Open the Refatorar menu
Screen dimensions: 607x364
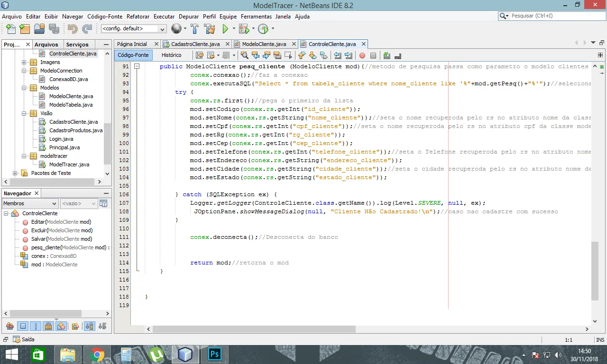tap(138, 16)
